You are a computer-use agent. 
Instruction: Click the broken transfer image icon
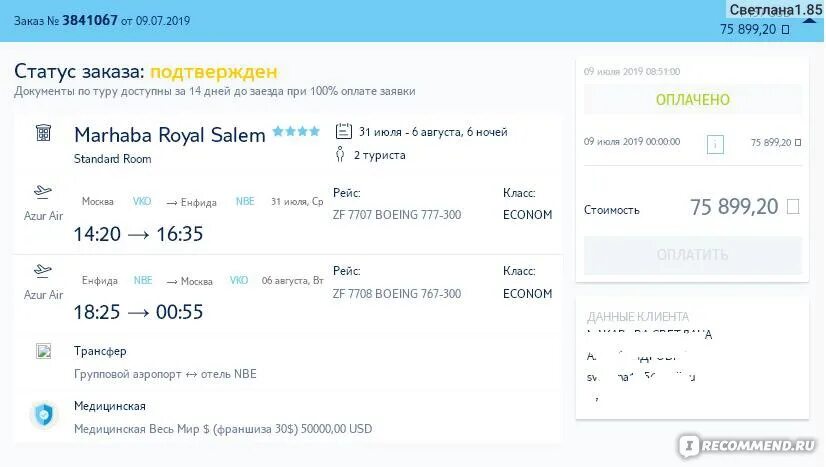point(43,351)
